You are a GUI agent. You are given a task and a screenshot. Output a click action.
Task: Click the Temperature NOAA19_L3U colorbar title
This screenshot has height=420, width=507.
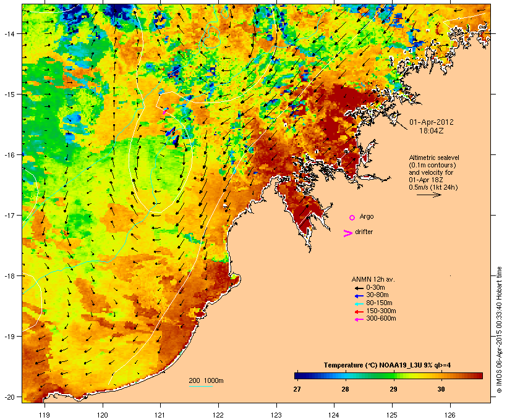point(387,365)
